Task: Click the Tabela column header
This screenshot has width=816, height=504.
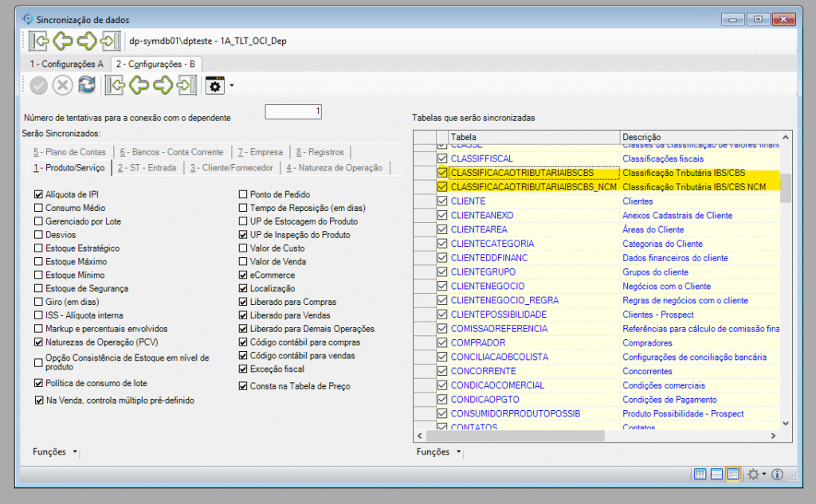Action: coord(534,137)
